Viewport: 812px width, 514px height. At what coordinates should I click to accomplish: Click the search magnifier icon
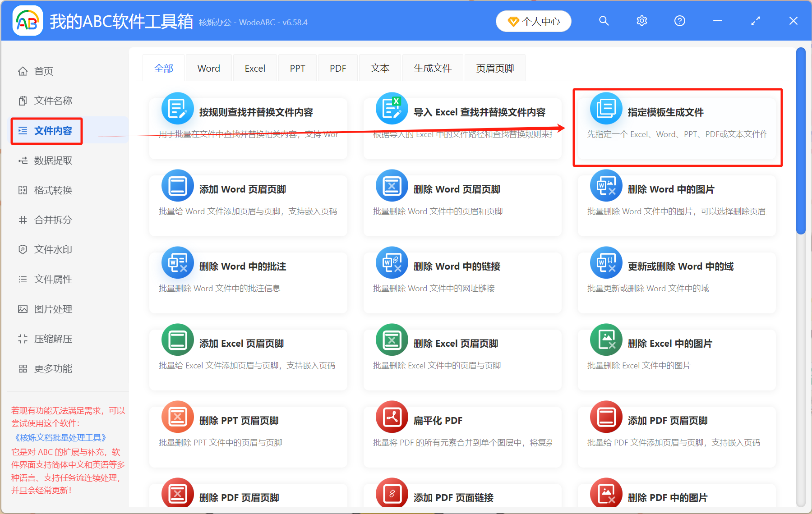pyautogui.click(x=604, y=21)
